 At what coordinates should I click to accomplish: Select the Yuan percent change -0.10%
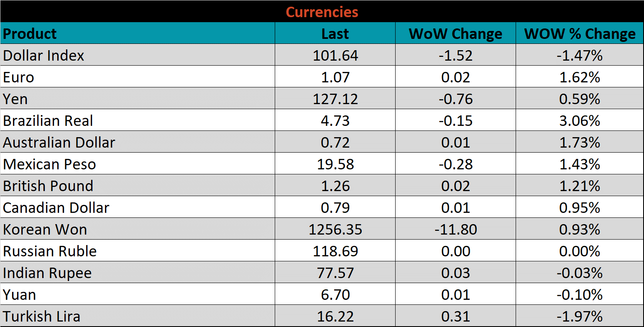[x=580, y=295]
